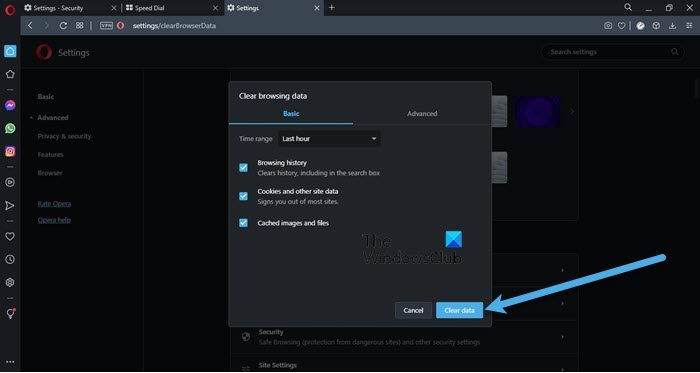The width and height of the screenshot is (700, 373).
Task: Focus the Search settings field
Action: [x=613, y=52]
